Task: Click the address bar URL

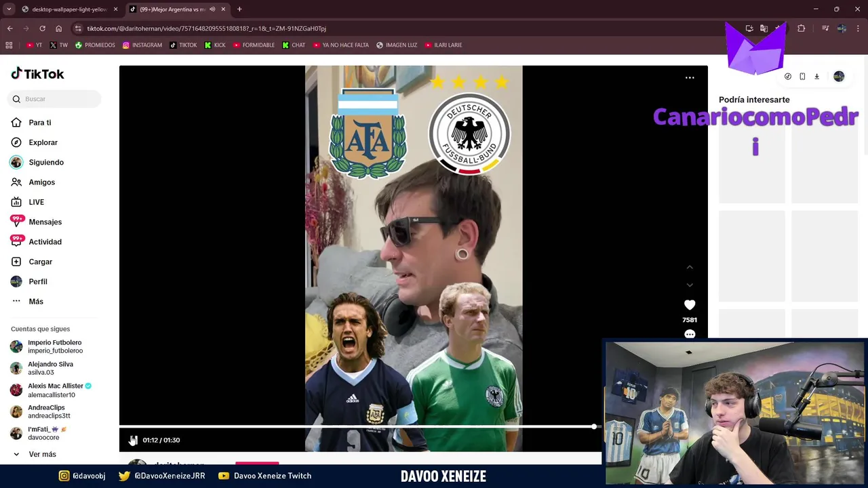Action: tap(206, 28)
